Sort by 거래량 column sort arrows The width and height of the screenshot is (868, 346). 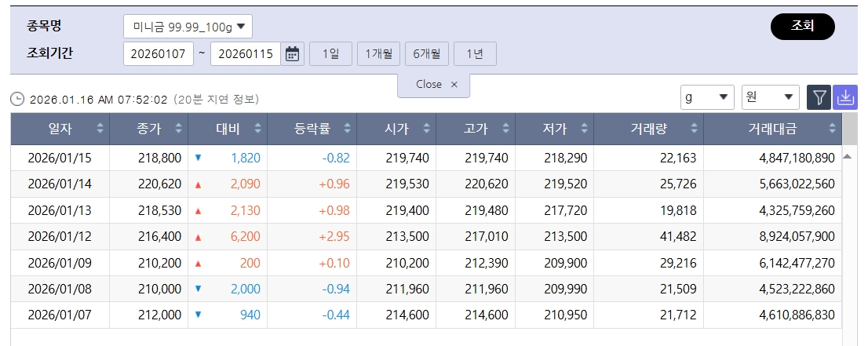click(695, 129)
